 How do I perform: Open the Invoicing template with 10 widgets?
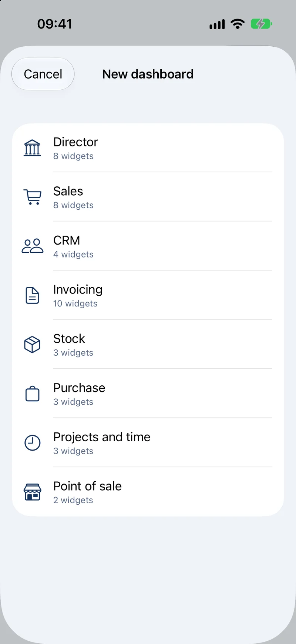click(148, 295)
